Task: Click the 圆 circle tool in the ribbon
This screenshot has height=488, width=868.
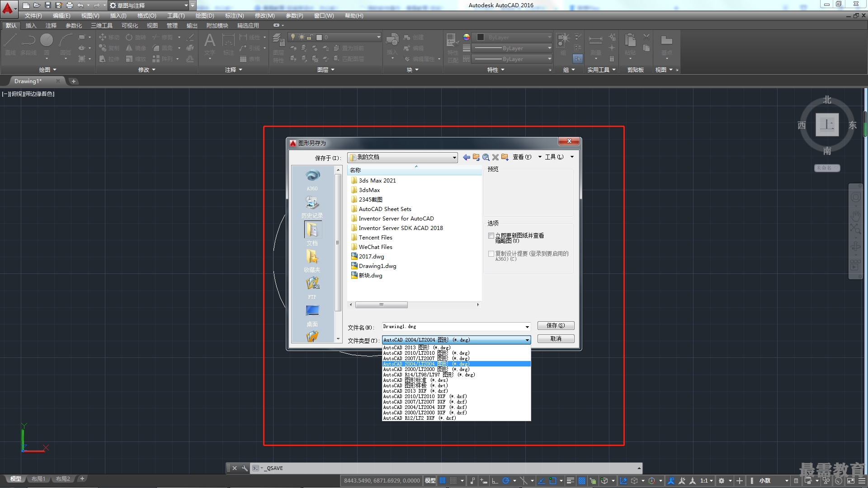Action: [x=47, y=45]
